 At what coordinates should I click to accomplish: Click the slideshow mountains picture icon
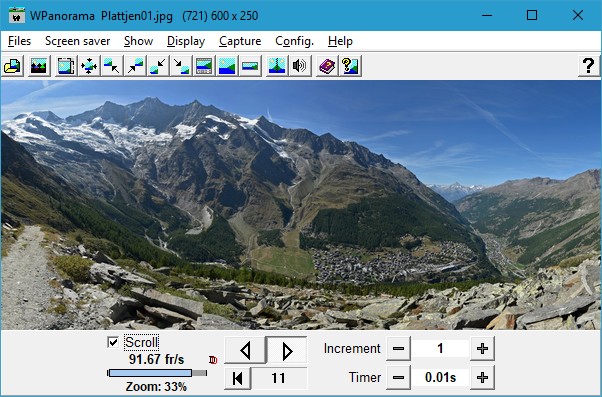point(39,66)
